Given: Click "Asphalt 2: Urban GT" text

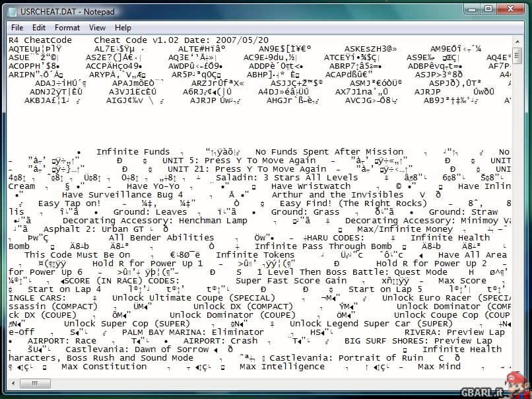Looking at the screenshot, I should (94, 229).
